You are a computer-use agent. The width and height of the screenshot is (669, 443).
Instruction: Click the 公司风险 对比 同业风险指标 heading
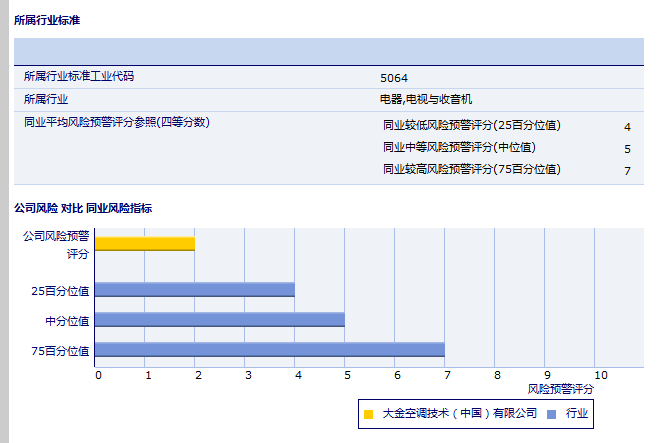pos(83,208)
